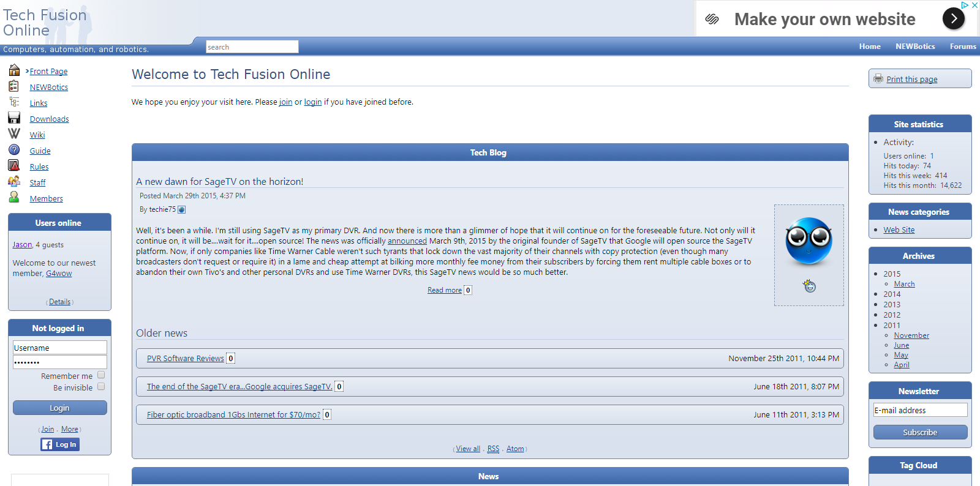The image size is (980, 486).
Task: Open the March 2015 archive link
Action: click(x=904, y=284)
